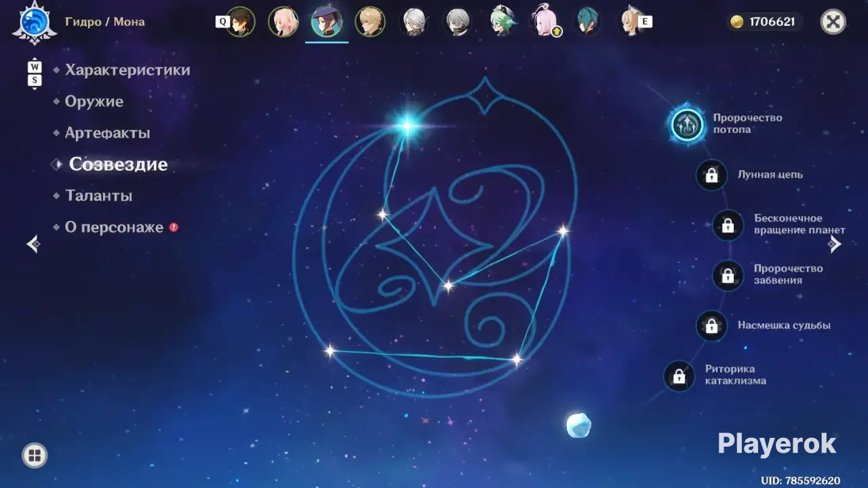Go to the next character with the right arrow
Viewport: 868px width, 488px height.
click(835, 243)
